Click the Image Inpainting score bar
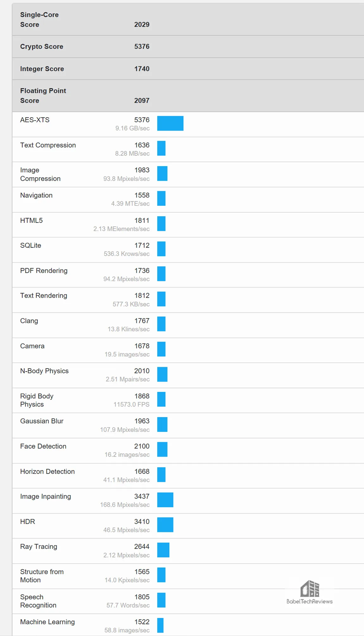Viewport: 364px width, 636px height. click(165, 500)
